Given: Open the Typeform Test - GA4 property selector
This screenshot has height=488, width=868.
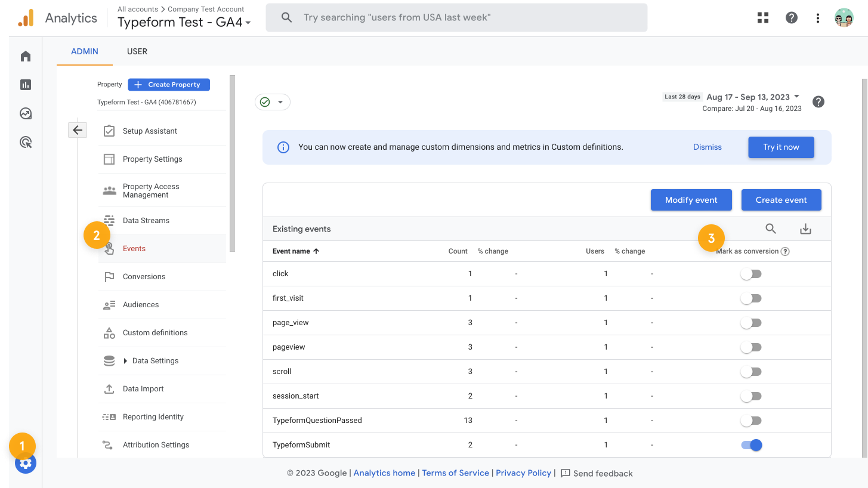Looking at the screenshot, I should click(x=184, y=23).
